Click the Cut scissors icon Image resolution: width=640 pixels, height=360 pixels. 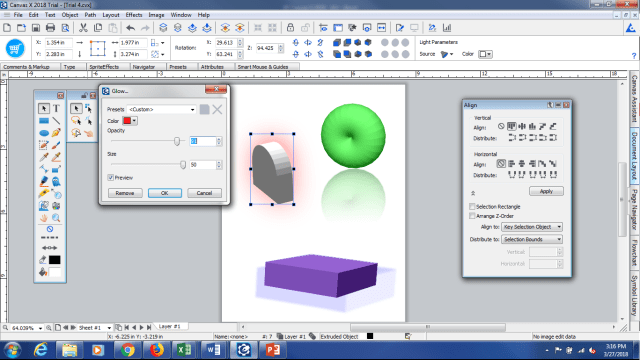pyautogui.click(x=83, y=28)
